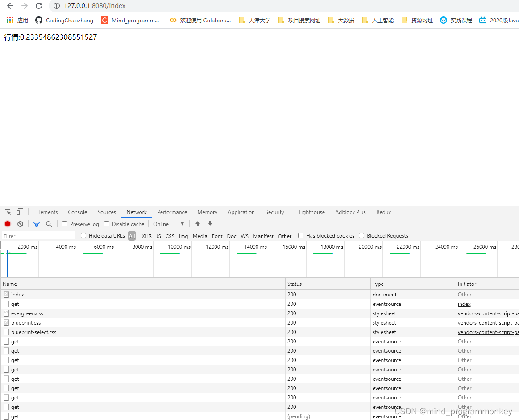Check the Has blocked cookies checkbox
This screenshot has width=519, height=420.
click(x=300, y=235)
